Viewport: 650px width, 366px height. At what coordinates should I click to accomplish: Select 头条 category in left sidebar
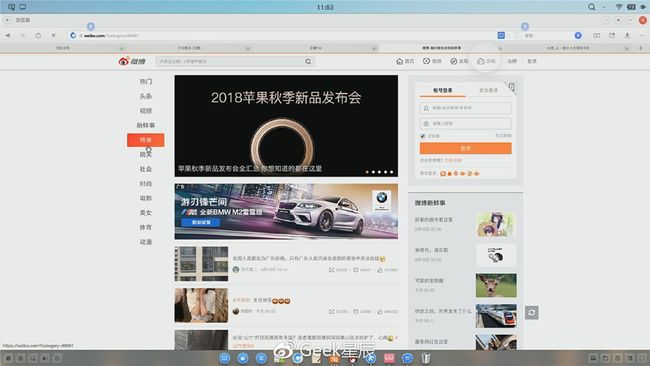pos(146,96)
